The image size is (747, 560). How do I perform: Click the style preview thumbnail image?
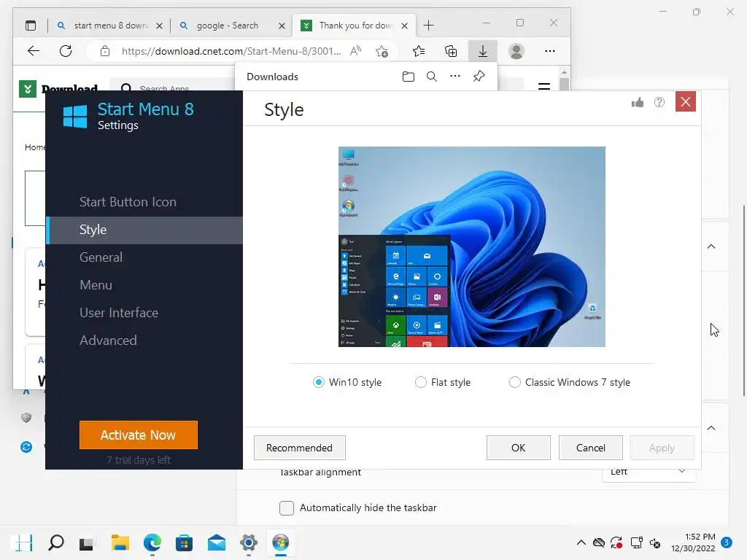(472, 246)
